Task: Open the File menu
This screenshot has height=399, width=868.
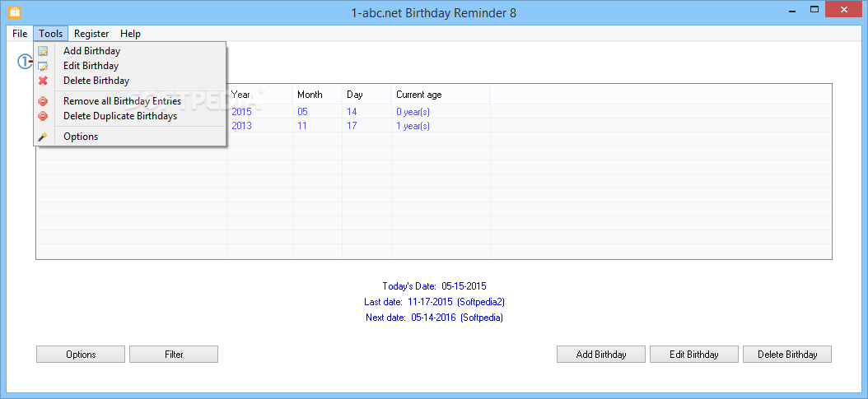Action: tap(20, 34)
